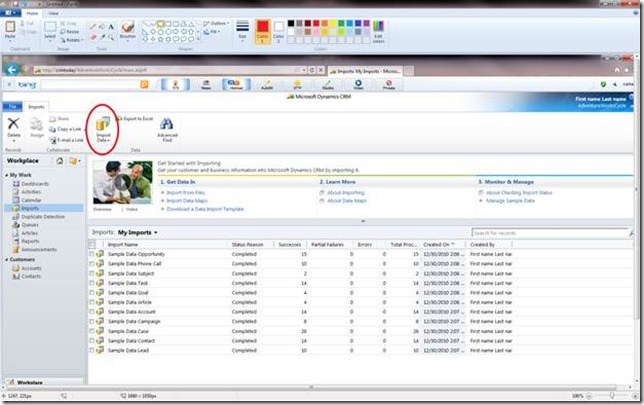Click the record search magnifier icon
Screen dimensions: 644x405
coord(631,232)
